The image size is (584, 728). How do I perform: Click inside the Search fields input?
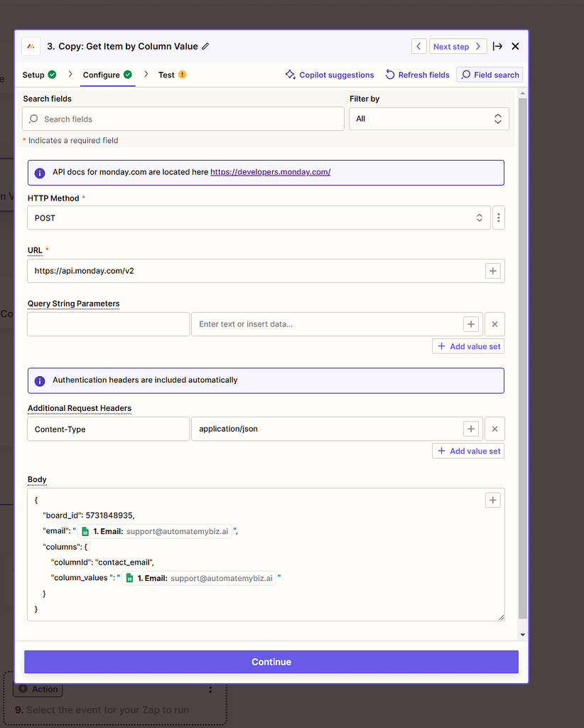[183, 119]
